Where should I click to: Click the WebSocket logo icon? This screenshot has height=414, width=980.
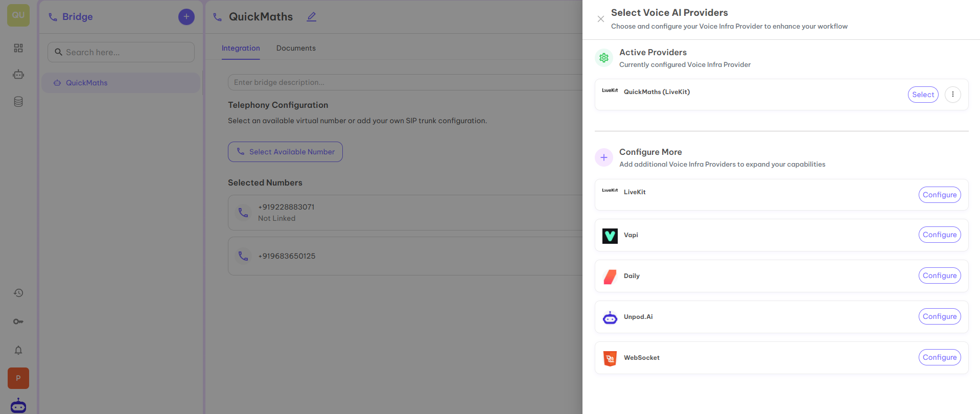click(610, 358)
